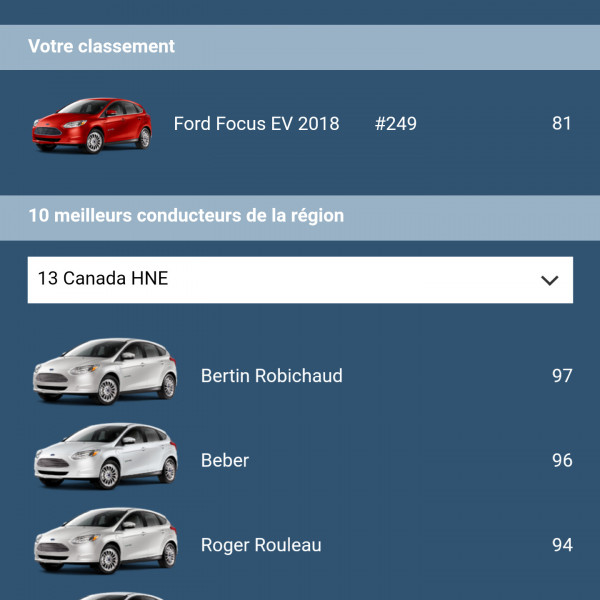This screenshot has width=600, height=600.
Task: Tap the dark blue top bar
Action: click(300, 12)
